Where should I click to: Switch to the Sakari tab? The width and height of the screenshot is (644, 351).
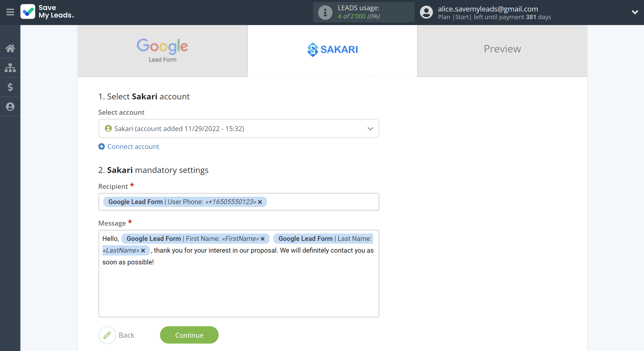(332, 51)
